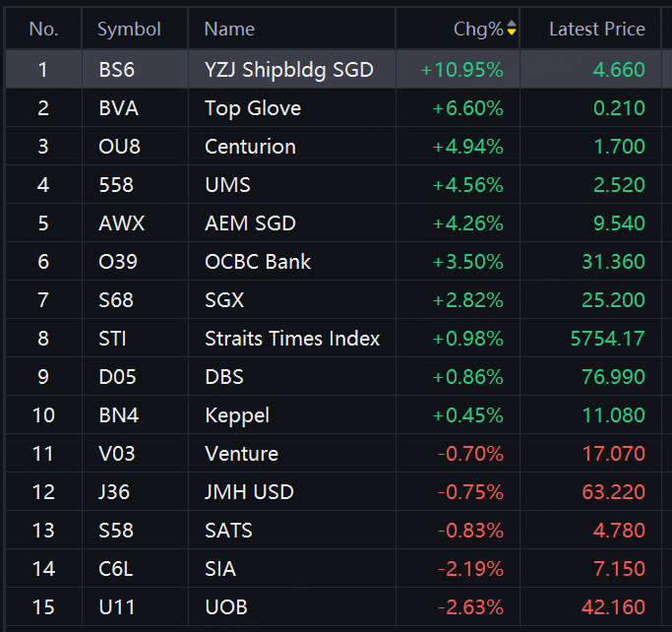
Task: Select DBS row name
Action: (224, 377)
